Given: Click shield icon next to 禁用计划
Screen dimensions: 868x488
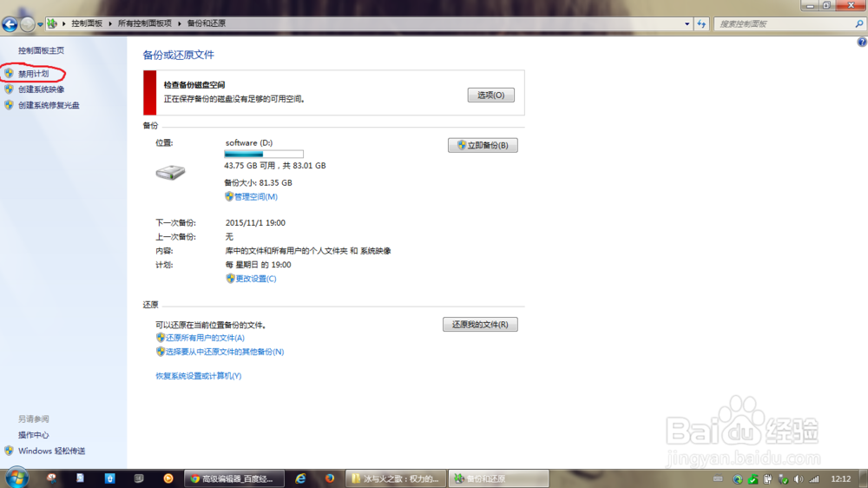Looking at the screenshot, I should (9, 73).
